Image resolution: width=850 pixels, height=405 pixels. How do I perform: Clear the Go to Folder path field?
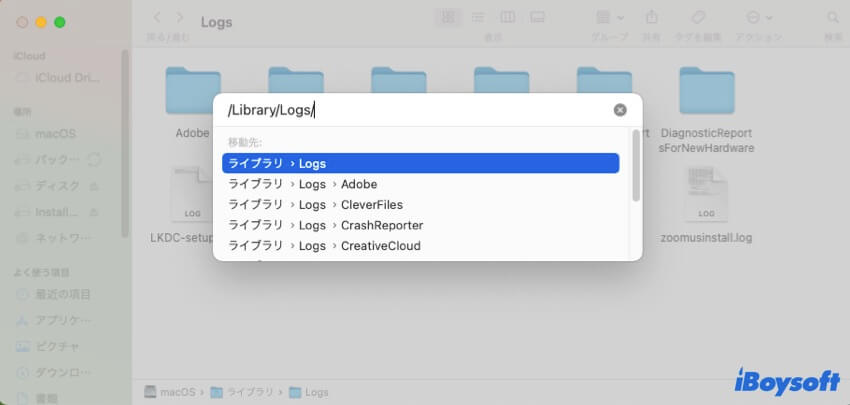620,110
